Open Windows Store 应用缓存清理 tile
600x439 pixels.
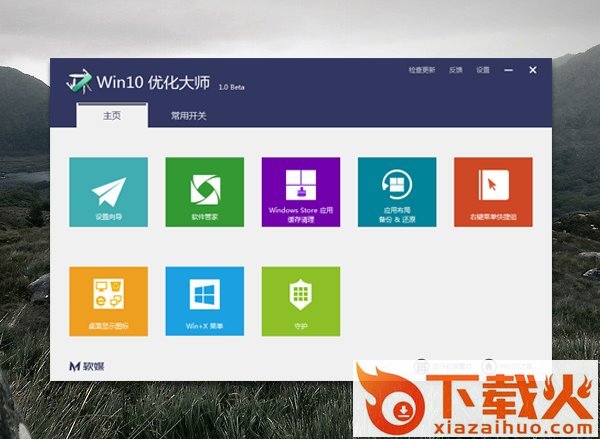(x=301, y=192)
